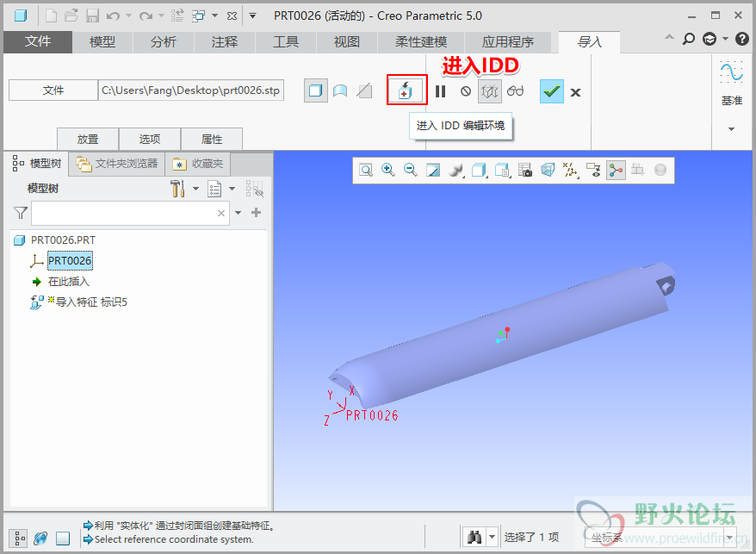
Task: Open the redo history dropdown arrow
Action: point(162,16)
